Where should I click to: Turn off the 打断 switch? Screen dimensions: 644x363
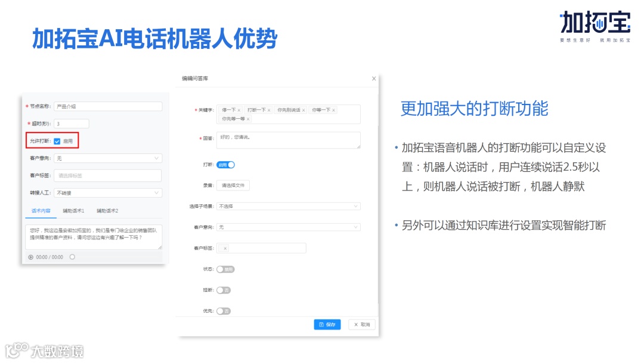click(225, 165)
